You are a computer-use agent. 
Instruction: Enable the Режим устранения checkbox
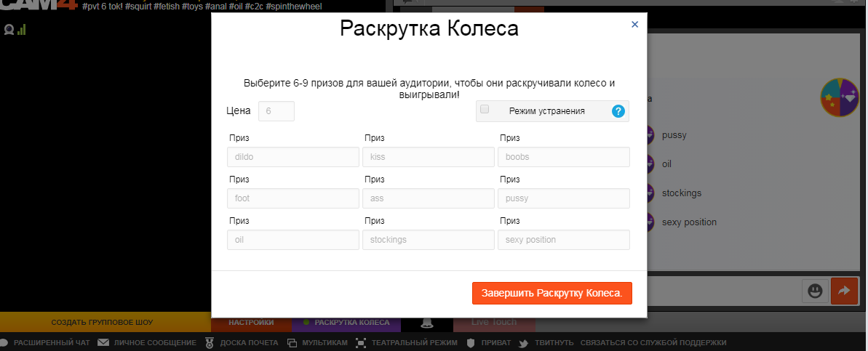point(485,109)
